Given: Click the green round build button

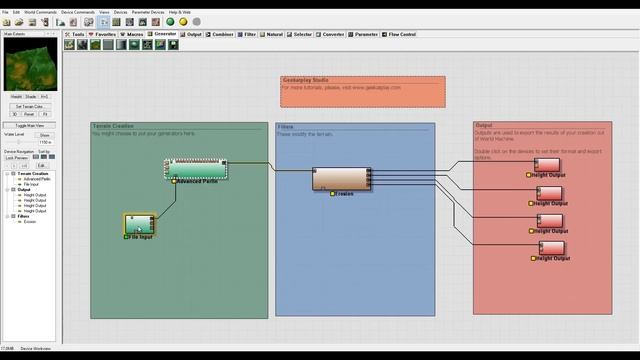Looking at the screenshot, I should (x=170, y=22).
